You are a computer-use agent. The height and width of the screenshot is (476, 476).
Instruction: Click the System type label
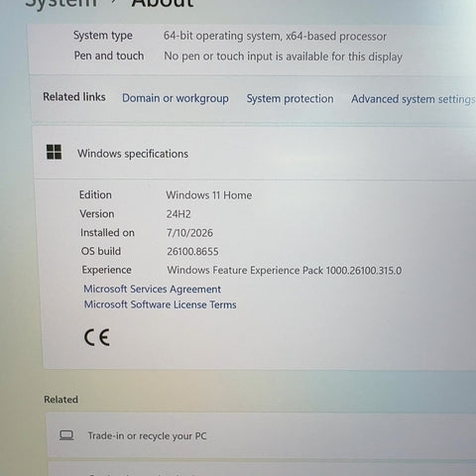coord(103,36)
